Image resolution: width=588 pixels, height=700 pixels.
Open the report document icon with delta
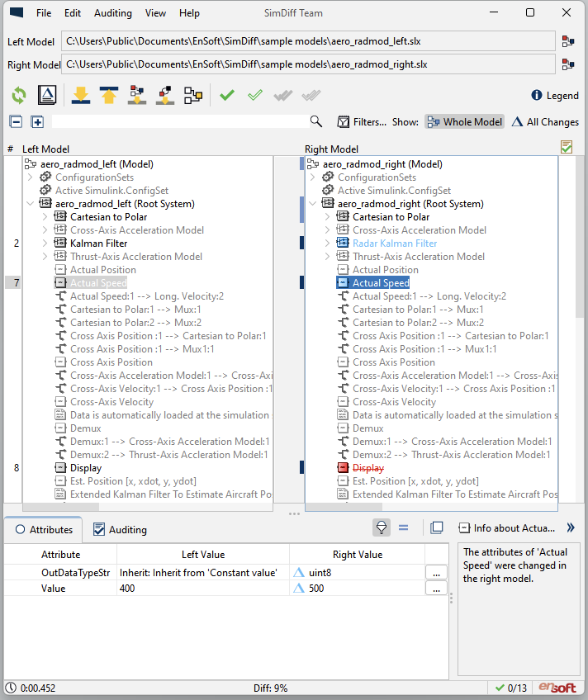point(47,95)
